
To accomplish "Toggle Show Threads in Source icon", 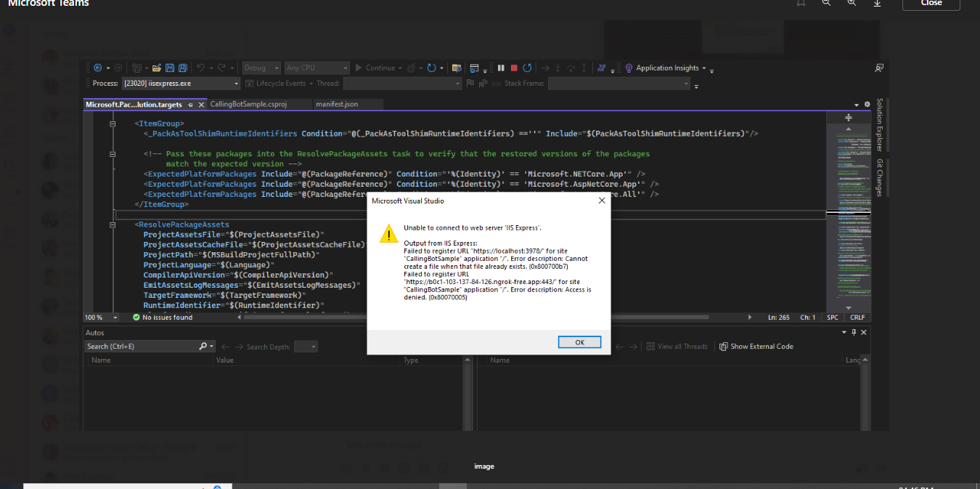I will click(602, 68).
